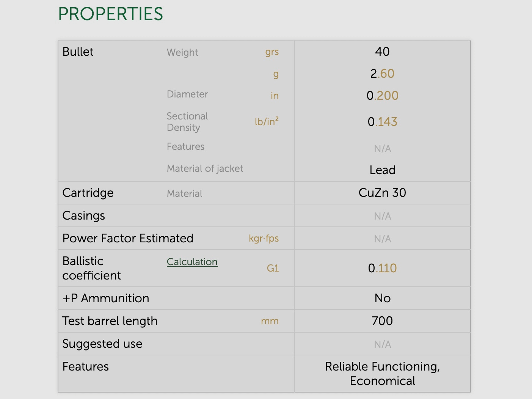Click the weight in grams value 2.60

click(x=383, y=74)
